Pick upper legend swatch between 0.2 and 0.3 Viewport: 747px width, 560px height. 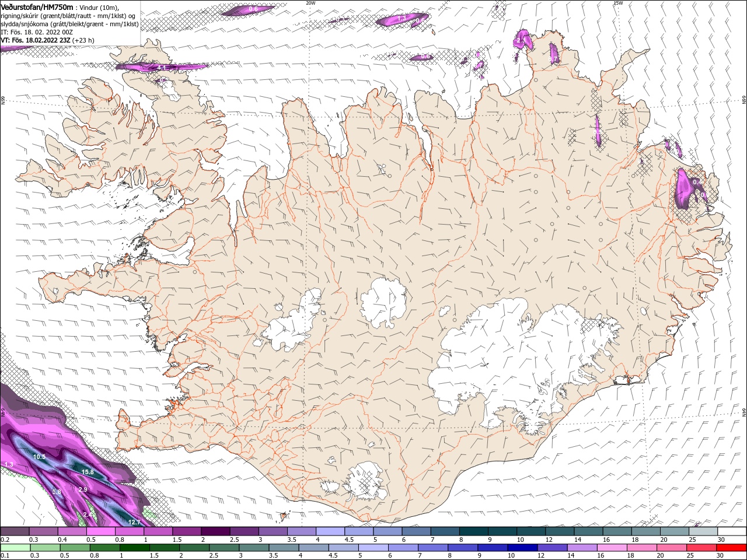point(15,531)
